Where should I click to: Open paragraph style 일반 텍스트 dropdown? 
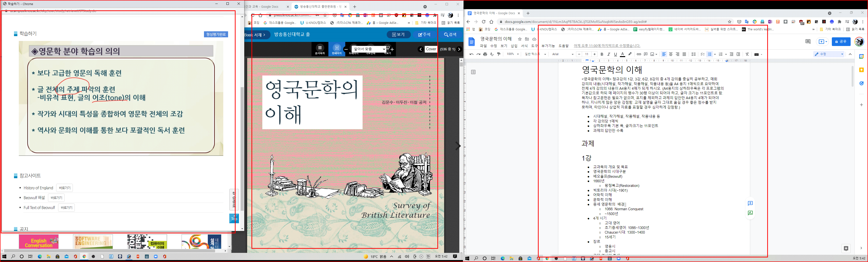pyautogui.click(x=535, y=54)
